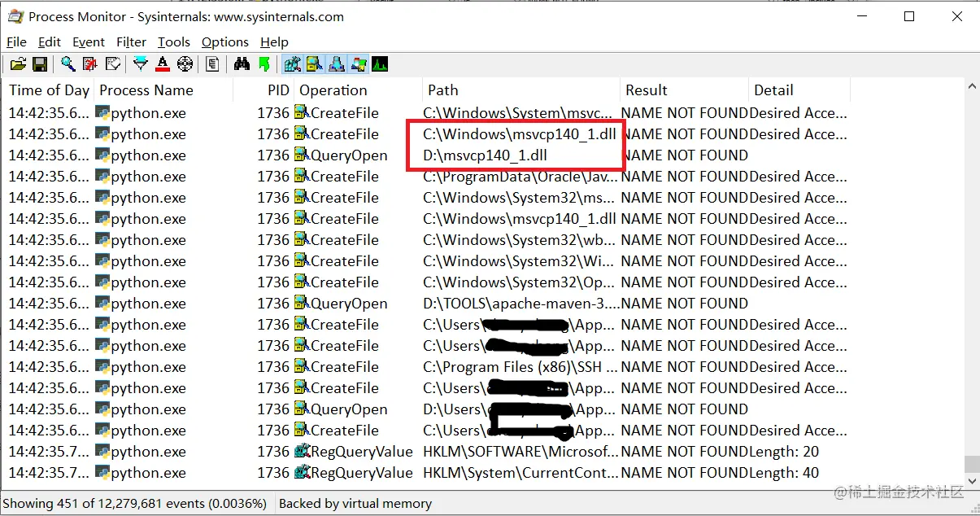This screenshot has width=980, height=516.
Task: Open the Highlight red-A toolbar icon
Action: coord(163,63)
